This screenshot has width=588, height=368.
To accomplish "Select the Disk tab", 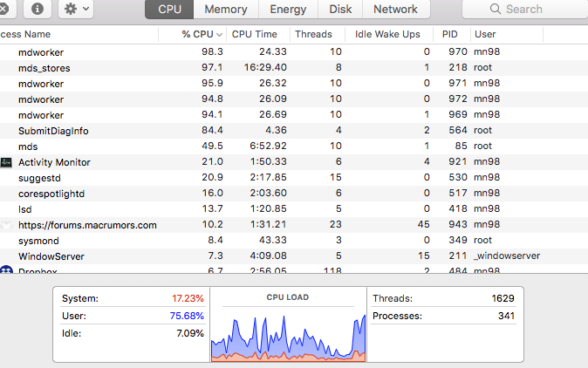I will pos(340,9).
